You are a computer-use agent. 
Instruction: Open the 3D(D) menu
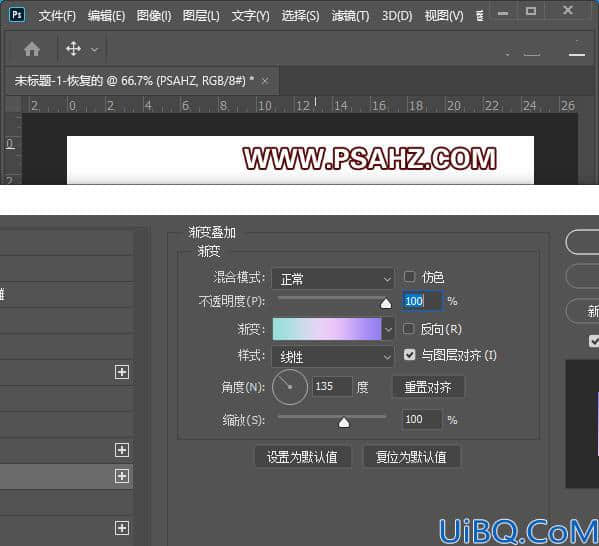397,16
